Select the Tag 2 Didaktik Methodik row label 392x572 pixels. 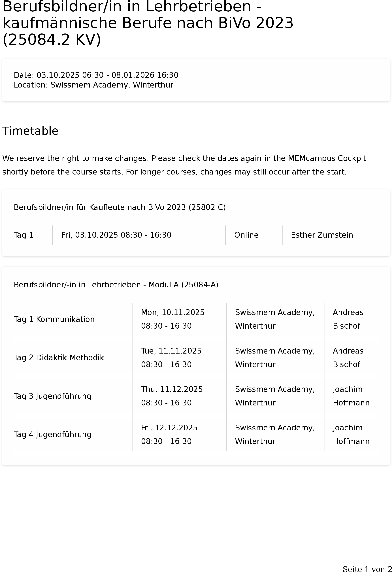(x=59, y=358)
